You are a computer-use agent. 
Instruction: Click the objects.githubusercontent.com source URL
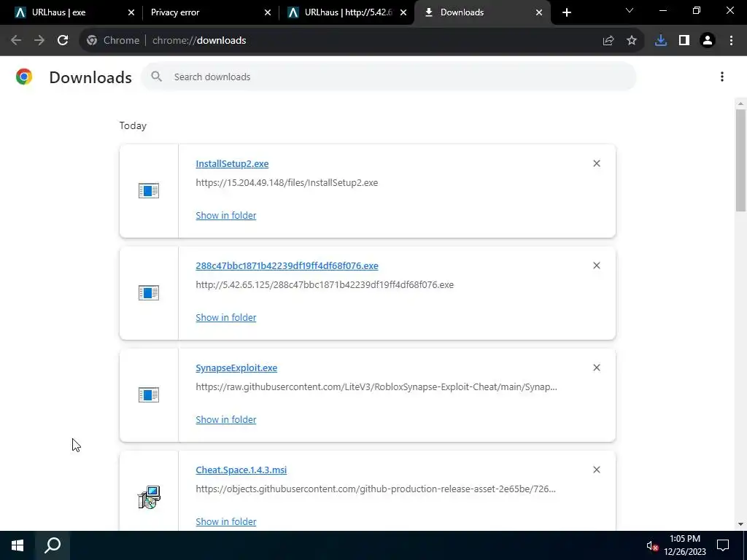376,489
